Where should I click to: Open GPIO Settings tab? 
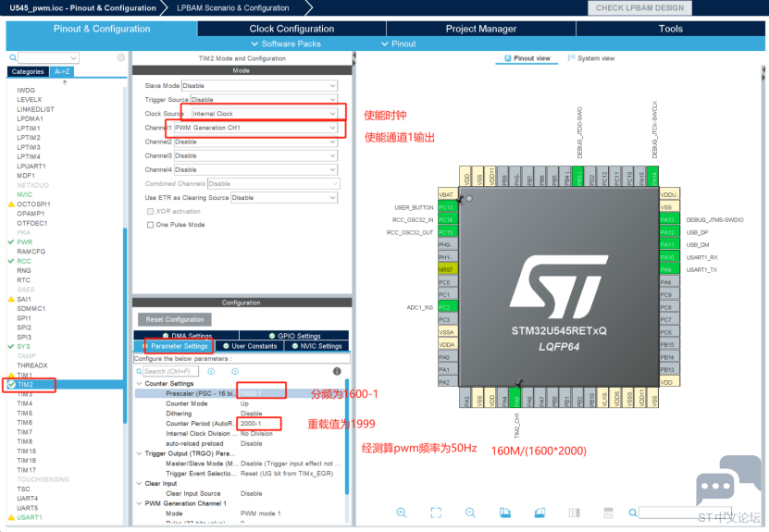(x=294, y=336)
